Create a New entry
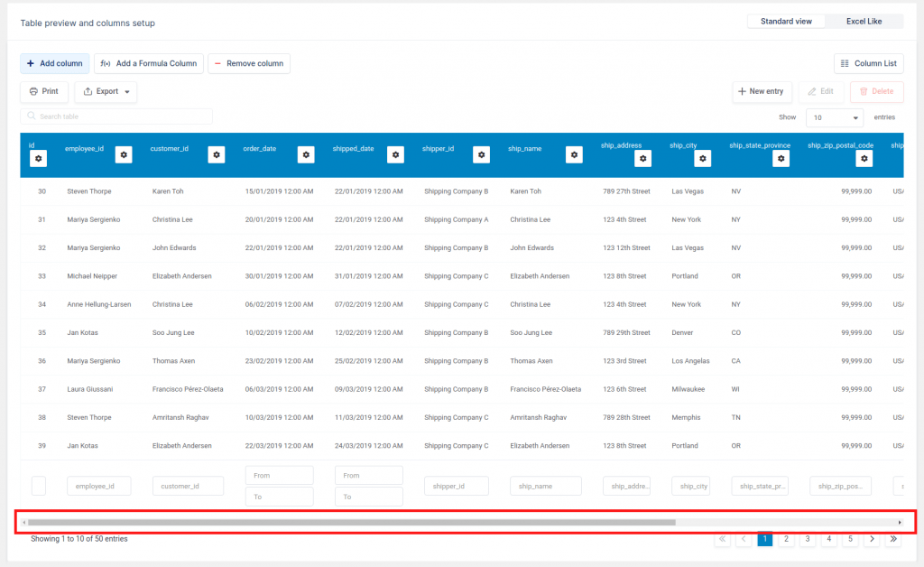This screenshot has height=567, width=924. pos(761,91)
